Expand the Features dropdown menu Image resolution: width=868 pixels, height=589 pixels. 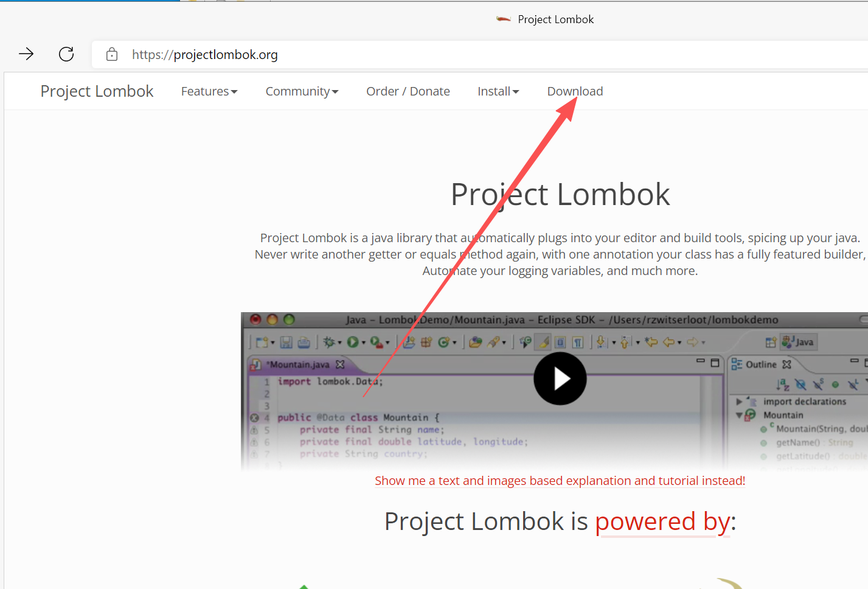pyautogui.click(x=209, y=91)
